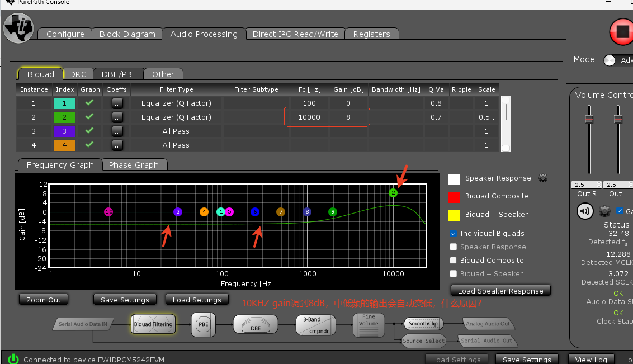The image size is (633, 364).
Task: Toggle the speaker mute icon under the volume sliders
Action: [584, 211]
